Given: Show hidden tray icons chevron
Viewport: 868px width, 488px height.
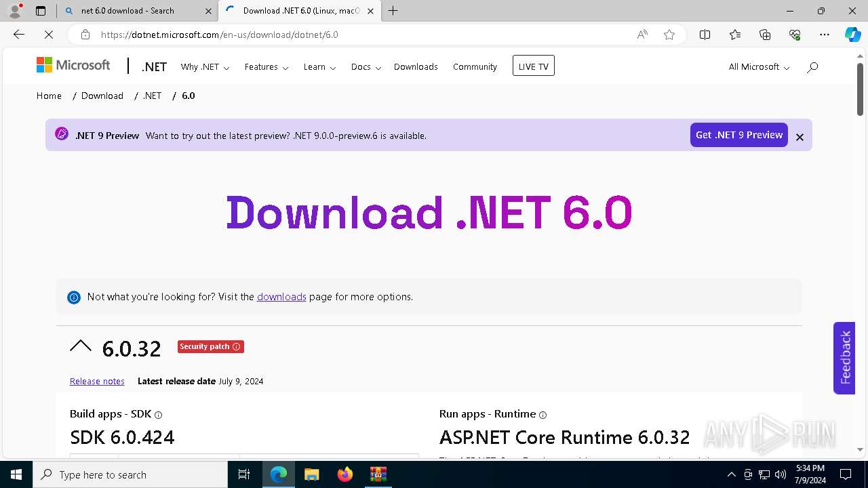Looking at the screenshot, I should [x=731, y=474].
